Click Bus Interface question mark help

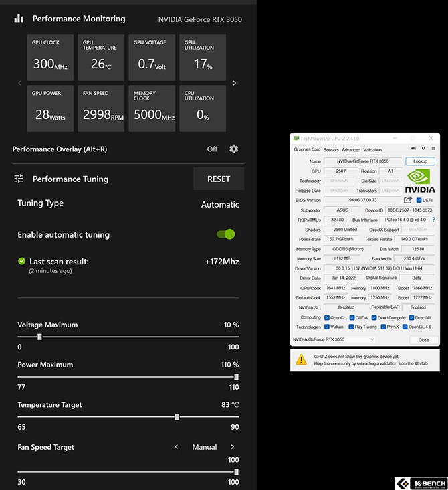click(x=433, y=220)
